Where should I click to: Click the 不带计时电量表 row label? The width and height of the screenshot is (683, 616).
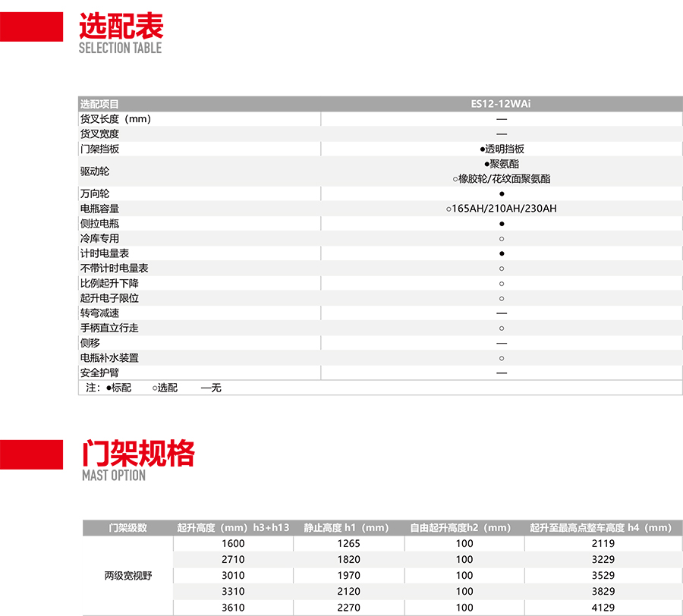[x=114, y=268]
